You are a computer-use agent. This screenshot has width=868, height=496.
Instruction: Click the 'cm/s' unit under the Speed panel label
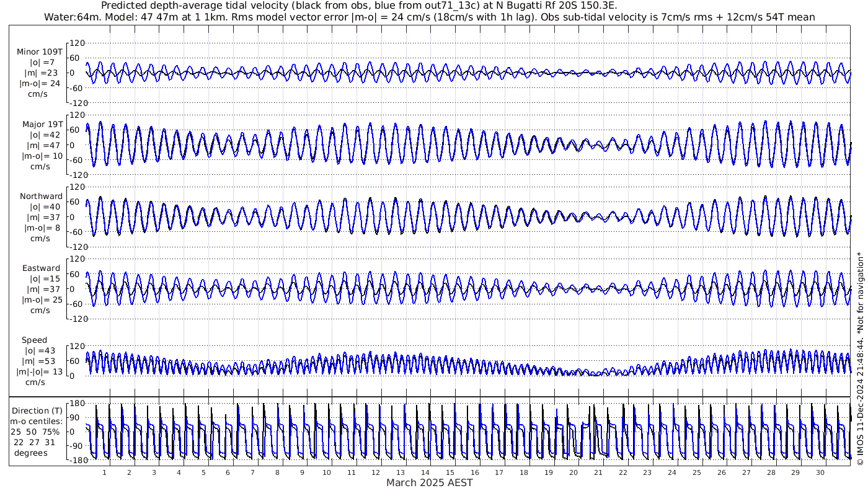[x=35, y=383]
